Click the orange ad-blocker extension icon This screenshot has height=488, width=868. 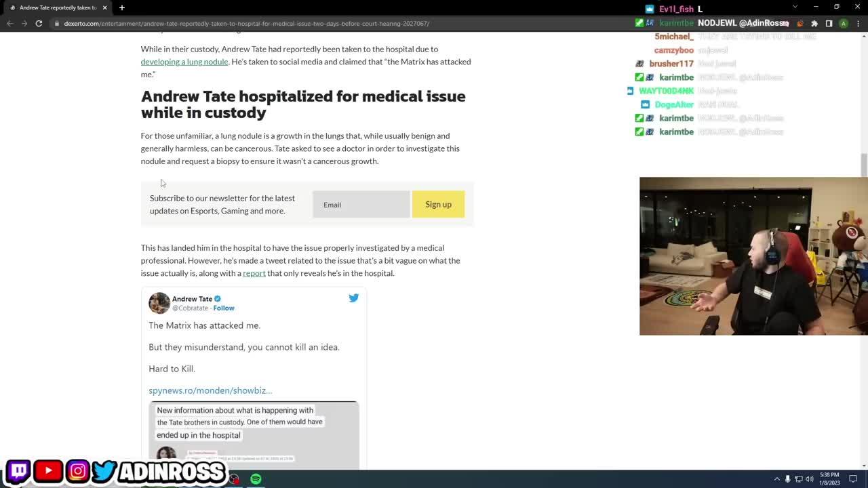tap(800, 23)
